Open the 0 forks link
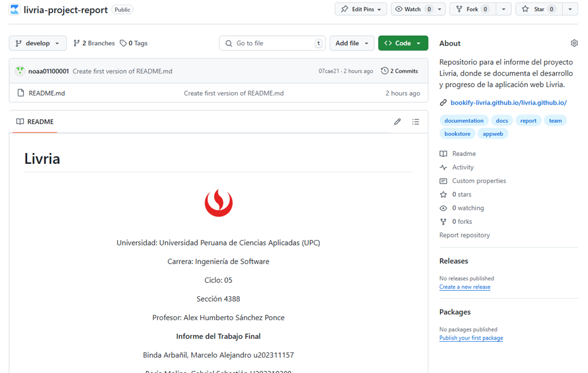 coord(462,221)
